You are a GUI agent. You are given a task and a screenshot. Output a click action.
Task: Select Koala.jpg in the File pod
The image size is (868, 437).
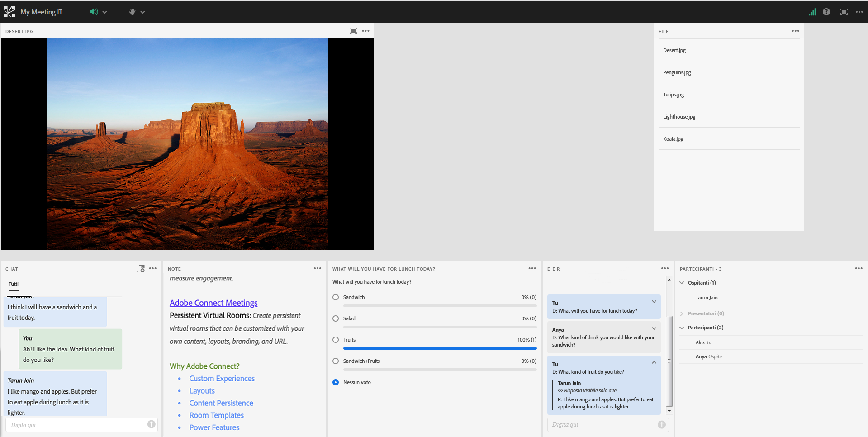click(x=729, y=139)
